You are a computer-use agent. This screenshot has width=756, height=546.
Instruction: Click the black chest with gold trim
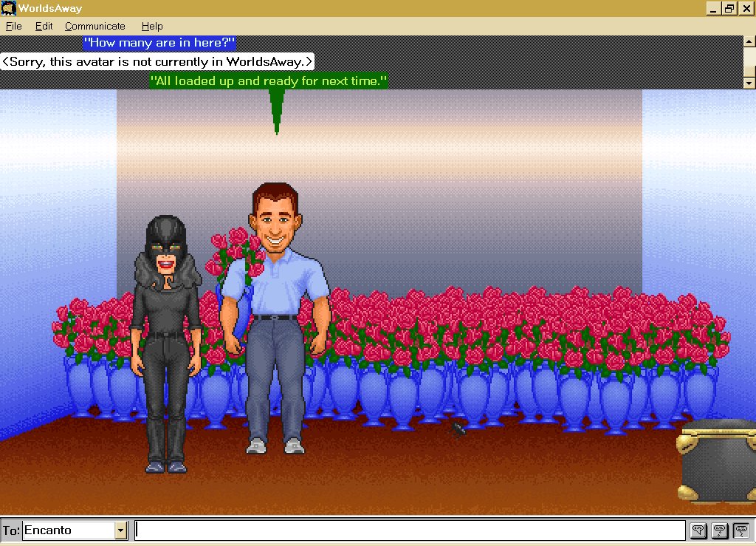tap(717, 460)
